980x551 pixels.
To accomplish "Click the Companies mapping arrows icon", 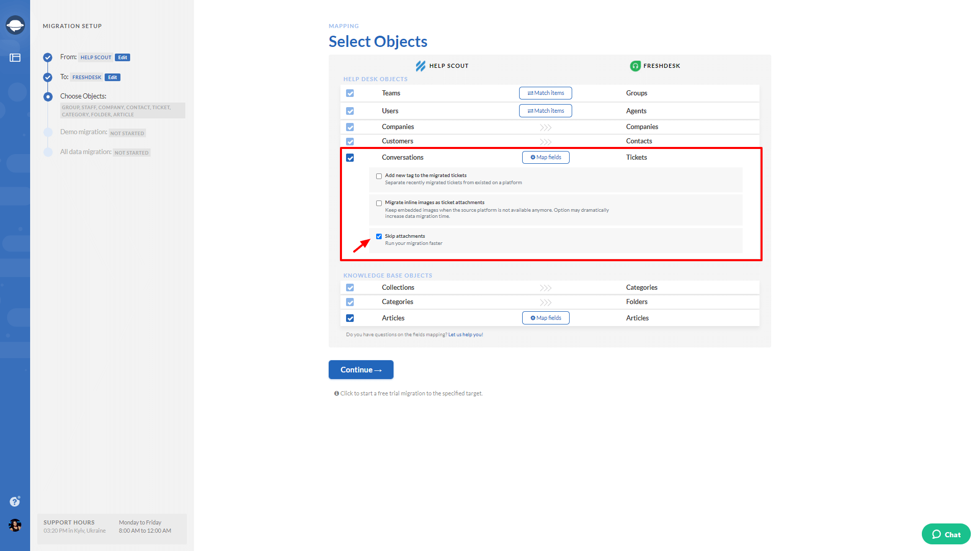I will click(546, 127).
